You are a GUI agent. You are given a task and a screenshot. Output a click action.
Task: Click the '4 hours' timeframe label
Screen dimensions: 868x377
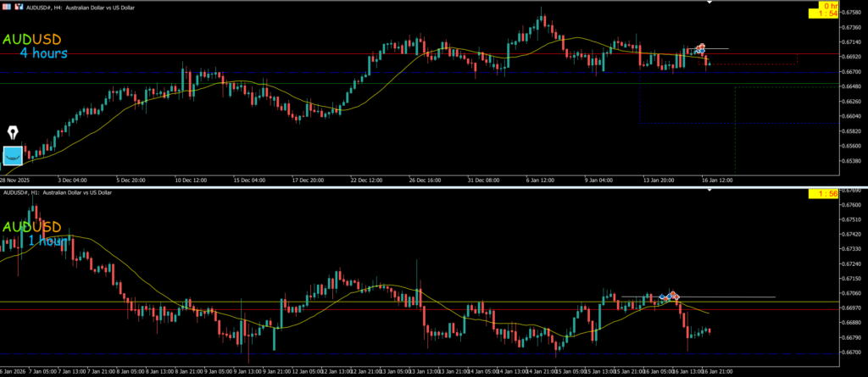44,54
